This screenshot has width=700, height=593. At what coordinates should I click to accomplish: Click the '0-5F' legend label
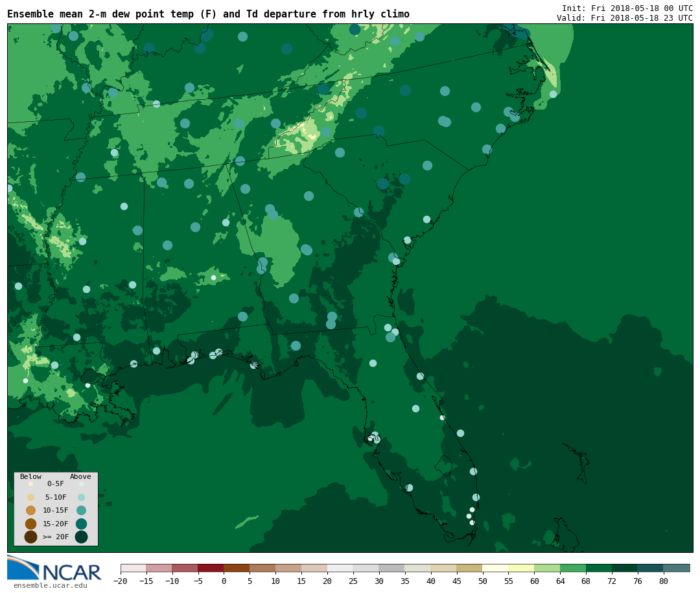click(x=56, y=483)
